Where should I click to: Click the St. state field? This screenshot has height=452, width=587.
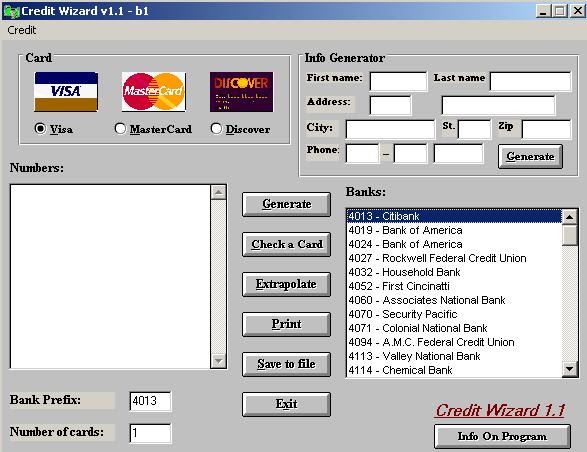click(x=474, y=129)
